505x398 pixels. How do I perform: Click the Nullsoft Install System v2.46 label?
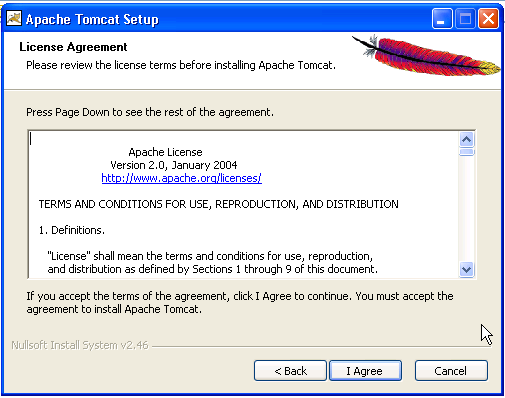click(80, 345)
